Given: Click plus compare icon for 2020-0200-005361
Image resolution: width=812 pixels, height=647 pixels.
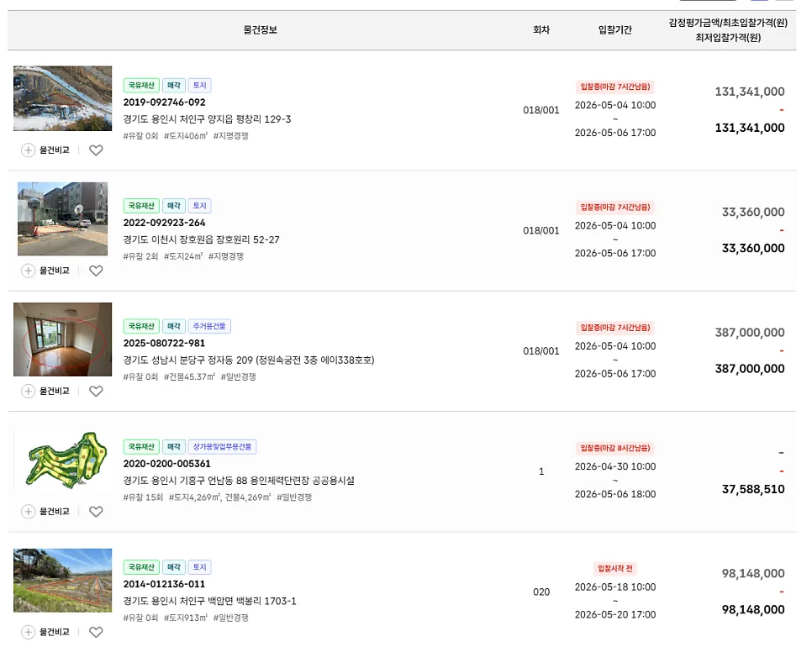Looking at the screenshot, I should pos(28,512).
